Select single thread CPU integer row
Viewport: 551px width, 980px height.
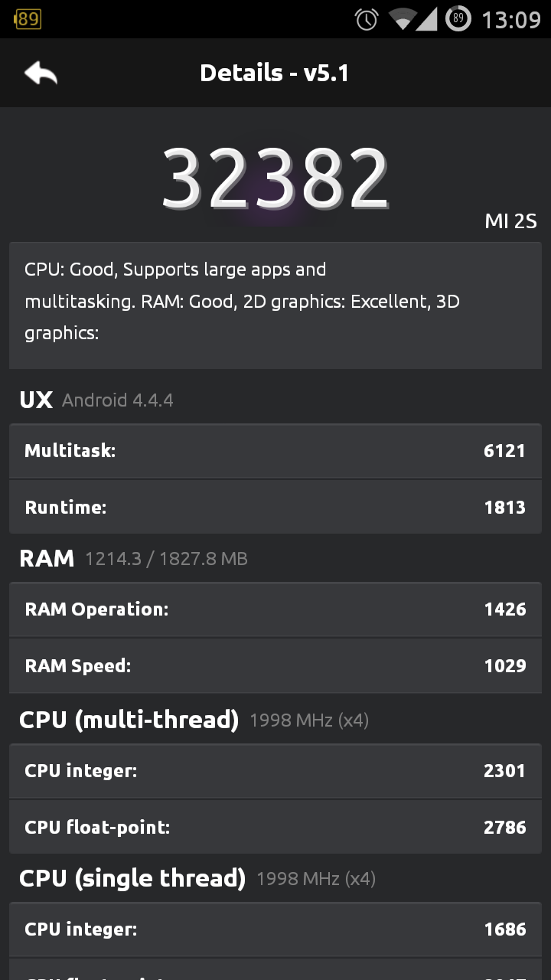[x=275, y=929]
